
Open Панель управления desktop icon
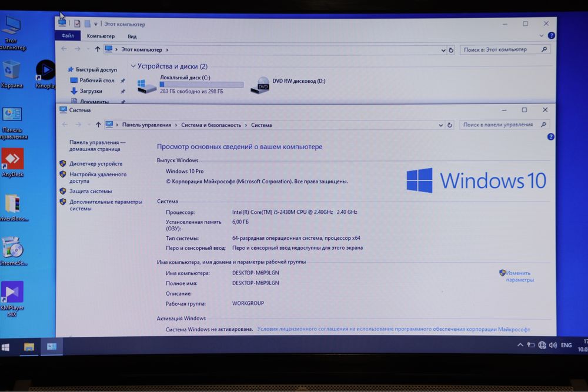tap(13, 123)
